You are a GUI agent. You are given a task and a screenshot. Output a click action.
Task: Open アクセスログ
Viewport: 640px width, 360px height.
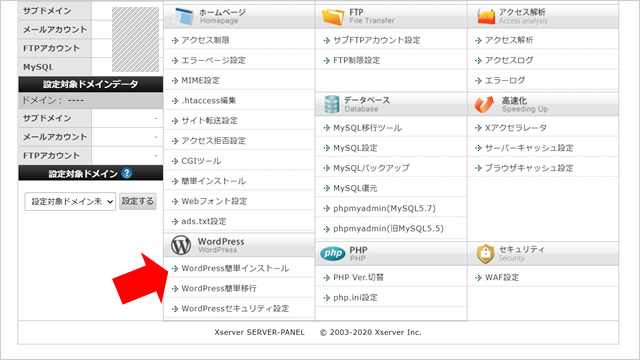(509, 60)
